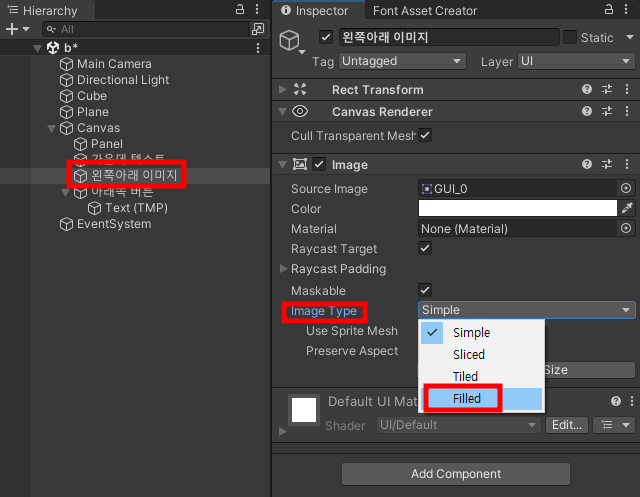Open Rect Transform help icon

point(587,89)
